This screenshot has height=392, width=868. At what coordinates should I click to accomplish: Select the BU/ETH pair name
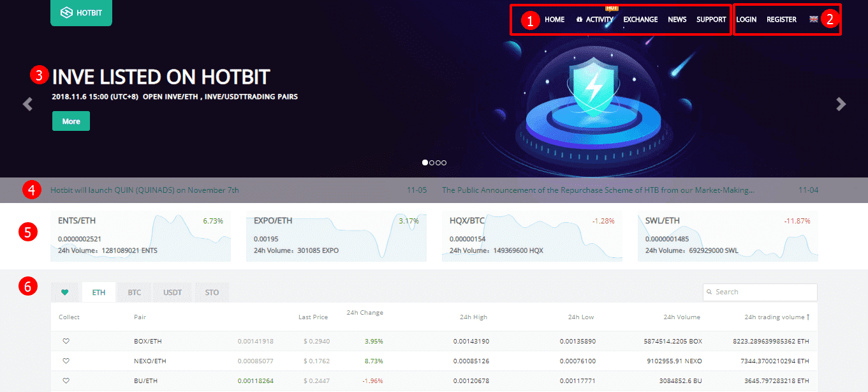(146, 381)
